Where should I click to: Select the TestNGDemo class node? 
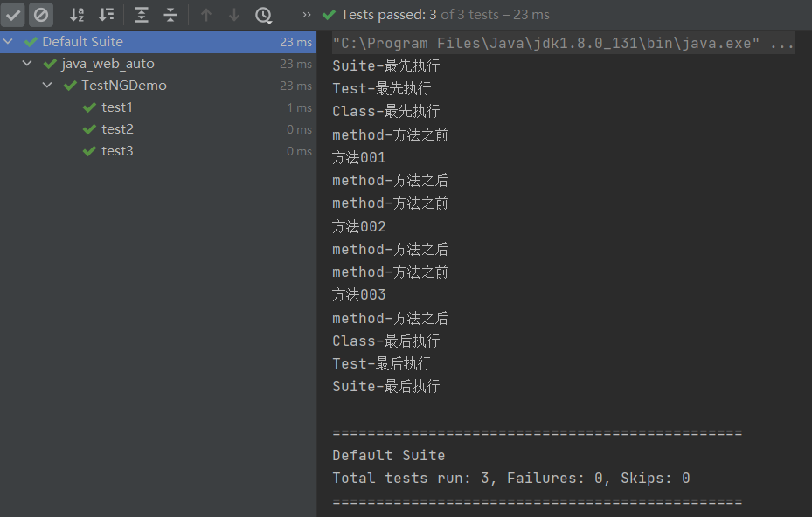point(124,86)
